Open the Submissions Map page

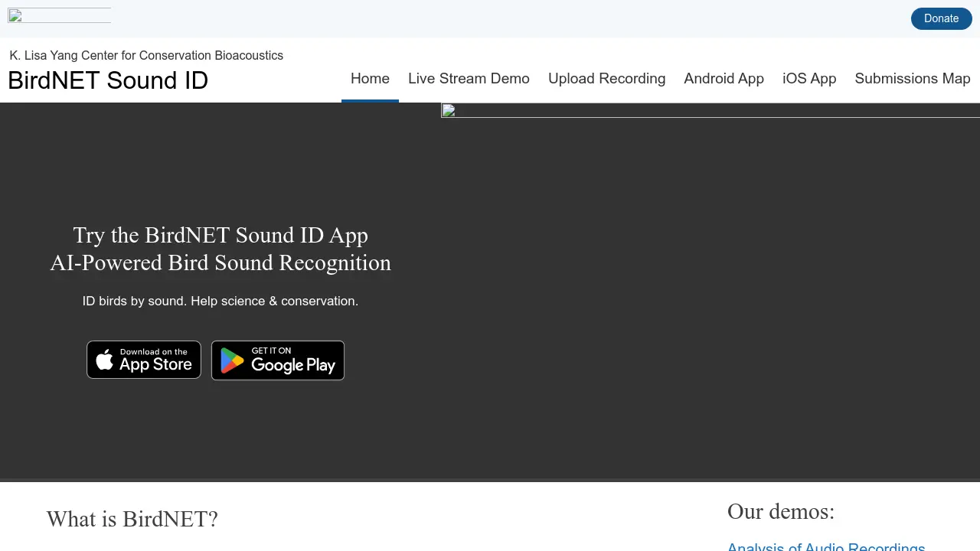[x=913, y=79]
